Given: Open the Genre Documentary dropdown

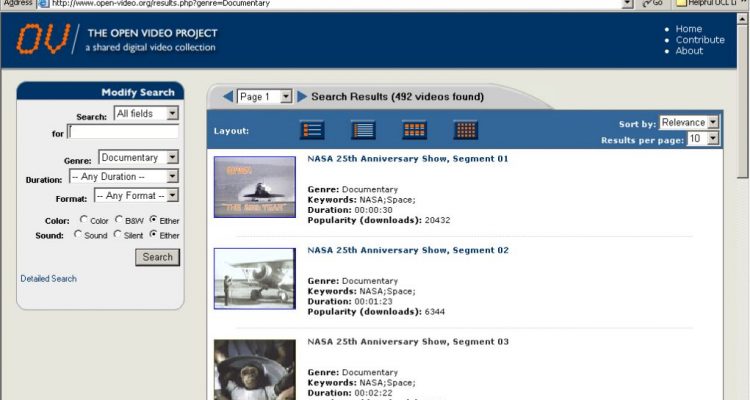Looking at the screenshot, I should point(138,157).
